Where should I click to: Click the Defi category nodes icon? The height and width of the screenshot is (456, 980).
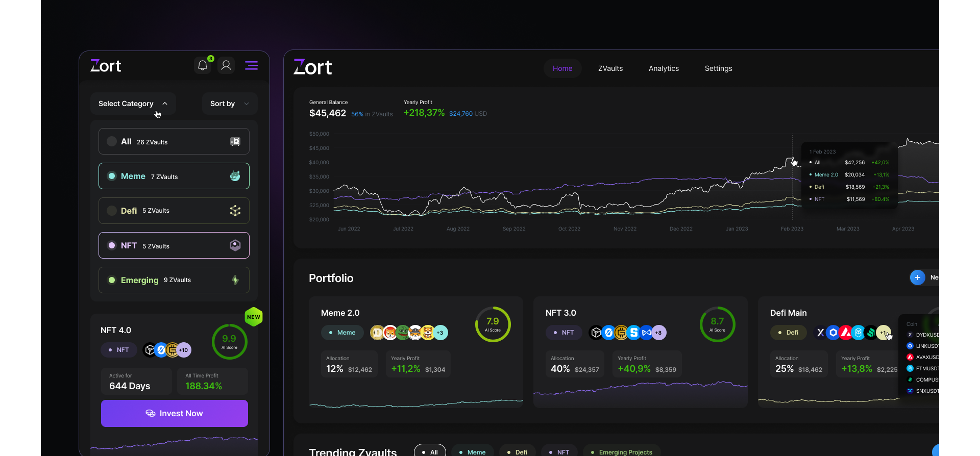pyautogui.click(x=235, y=211)
